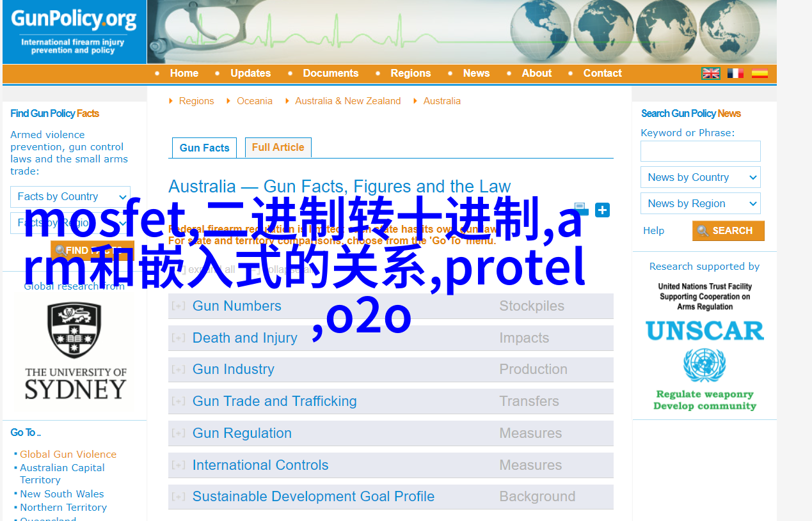Focus the Keyword or Phrase input field
The image size is (812, 521).
[701, 152]
